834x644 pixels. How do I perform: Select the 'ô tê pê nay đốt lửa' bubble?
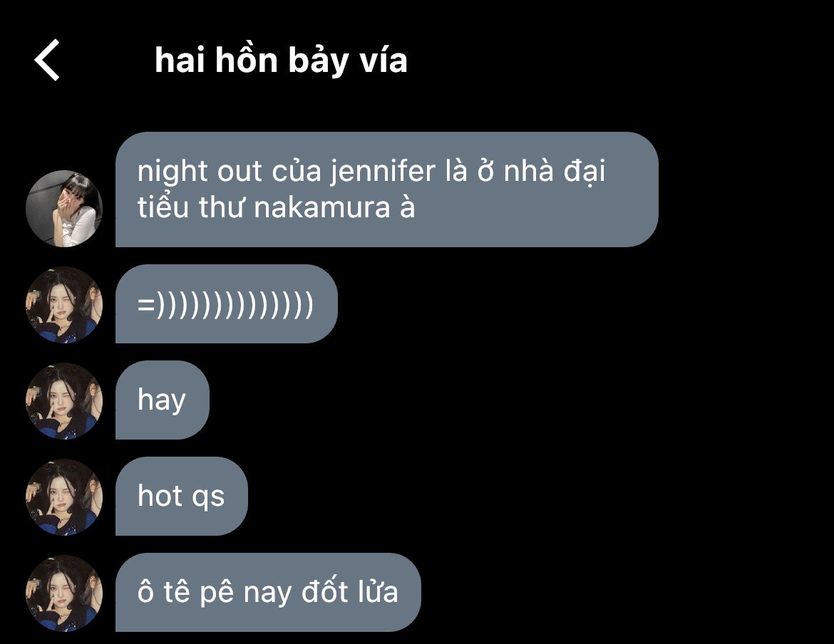pos(268,593)
